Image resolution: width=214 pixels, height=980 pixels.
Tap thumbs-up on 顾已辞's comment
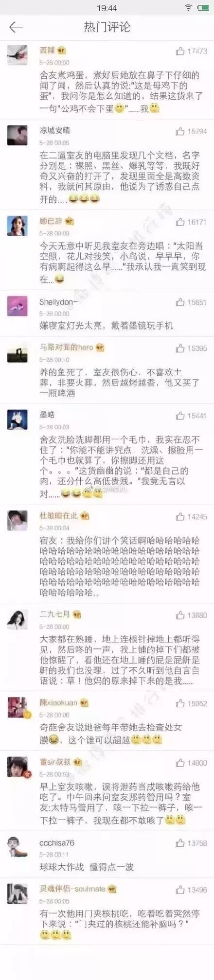(180, 222)
